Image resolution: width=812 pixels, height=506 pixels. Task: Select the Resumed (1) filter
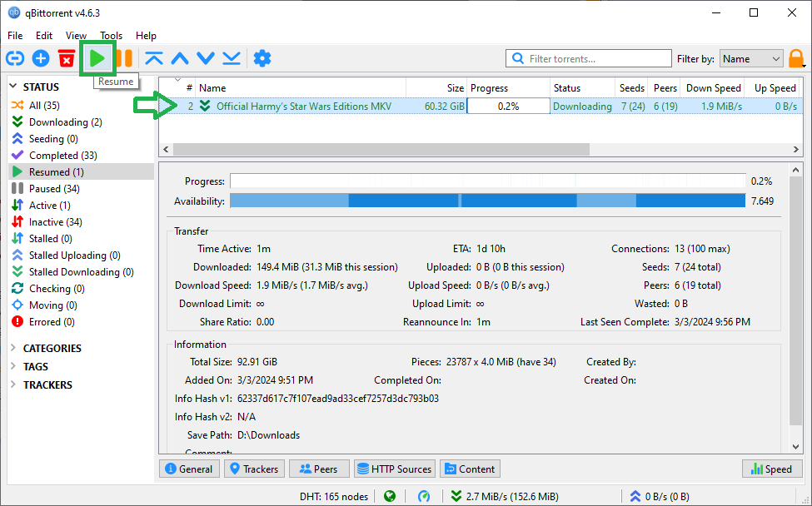pyautogui.click(x=81, y=171)
